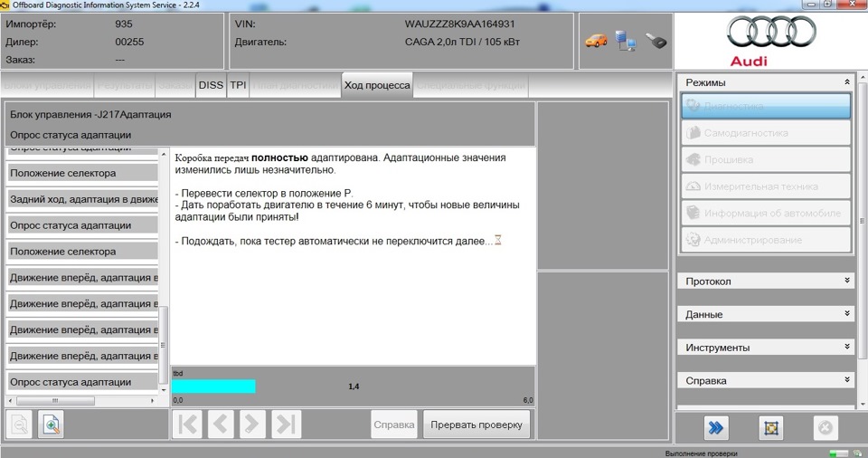Go to previous step arrow
The height and width of the screenshot is (458, 868).
[x=221, y=425]
